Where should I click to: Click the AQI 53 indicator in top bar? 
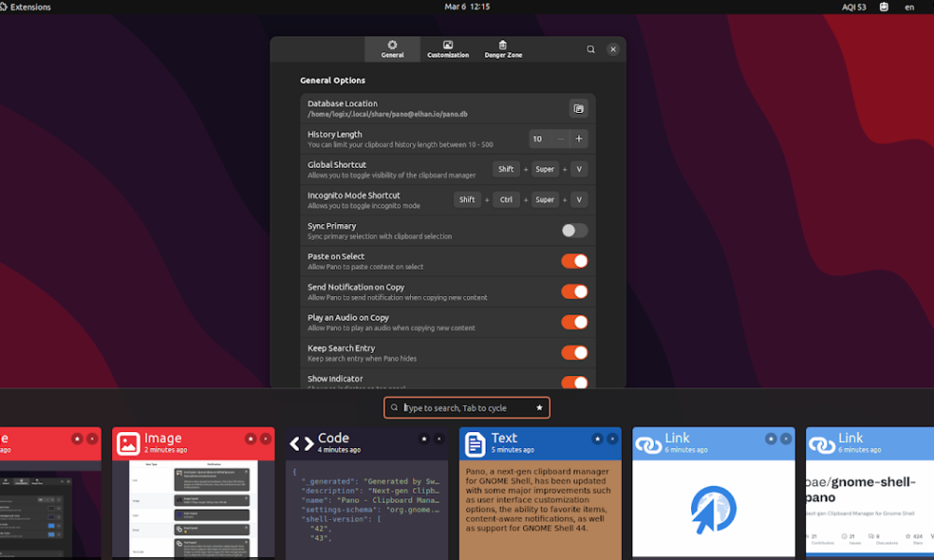[x=854, y=7]
